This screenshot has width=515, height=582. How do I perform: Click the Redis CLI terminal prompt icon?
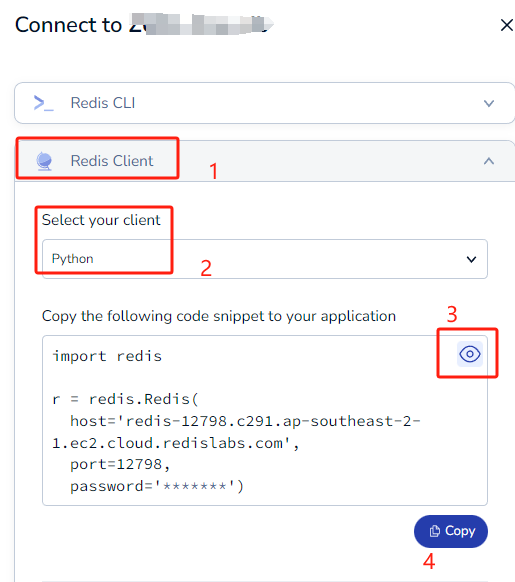click(x=43, y=103)
